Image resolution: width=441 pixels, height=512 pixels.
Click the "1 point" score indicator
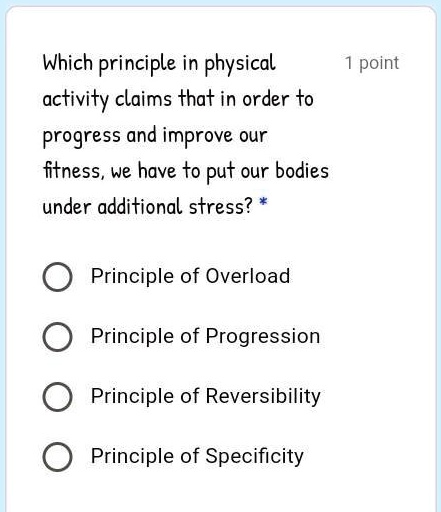(x=372, y=63)
